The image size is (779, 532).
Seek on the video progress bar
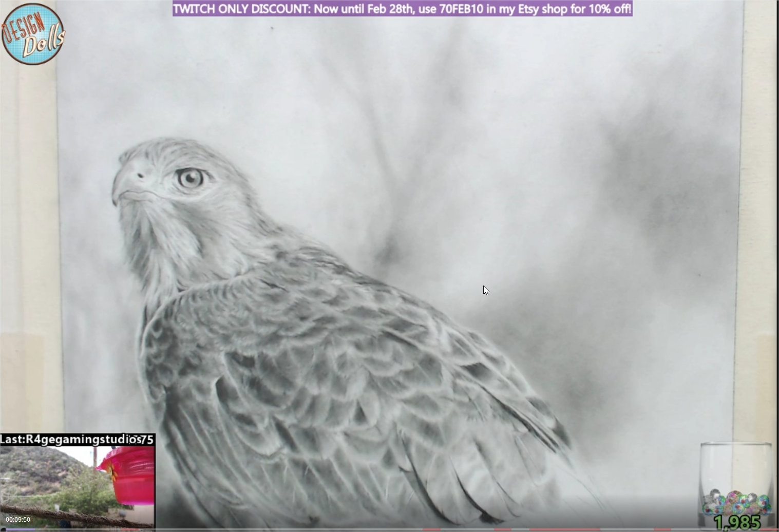[389, 530]
